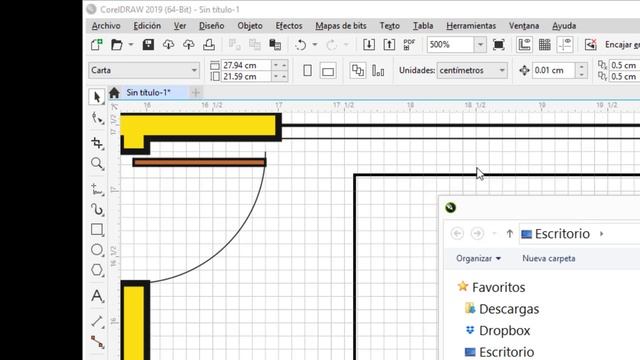Select the Polygon tool
Viewport: 640px width, 360px height.
coord(97,270)
